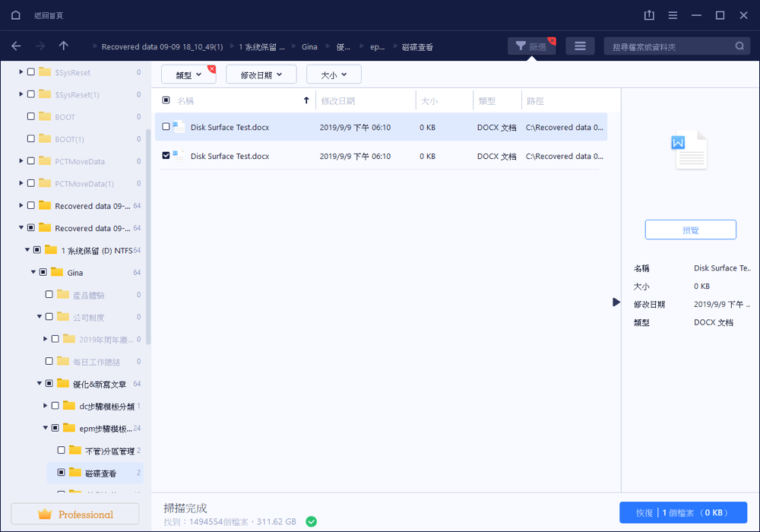Viewport: 760px width, 532px height.
Task: Check the BOOT folder checkbox
Action: click(31, 116)
